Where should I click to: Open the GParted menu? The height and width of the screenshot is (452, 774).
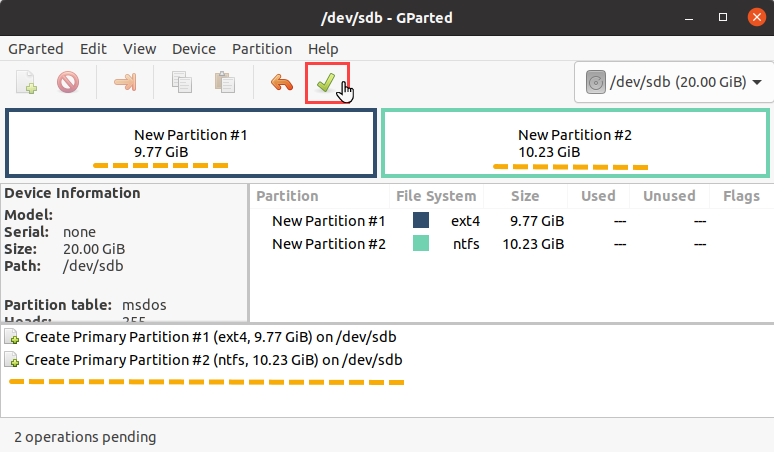click(36, 49)
